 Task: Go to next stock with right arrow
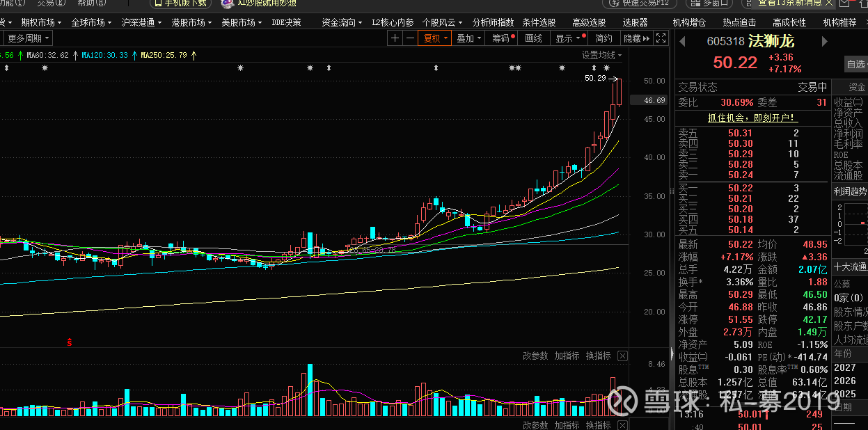tap(824, 42)
